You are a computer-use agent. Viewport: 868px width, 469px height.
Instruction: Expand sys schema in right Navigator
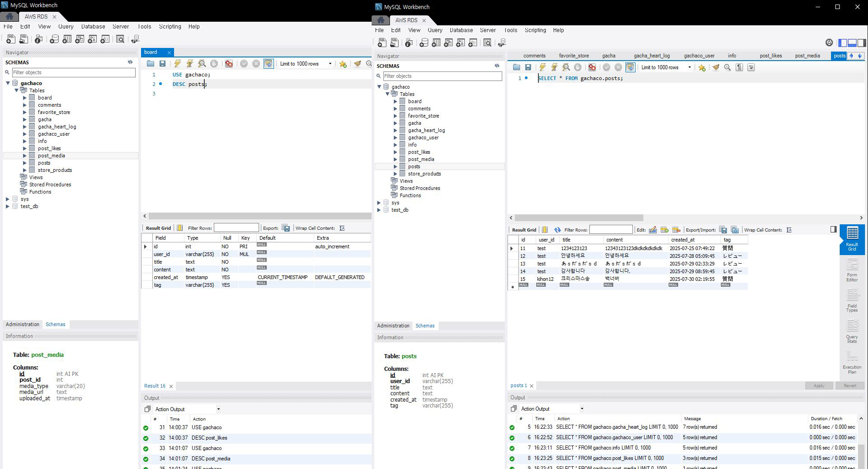(379, 203)
